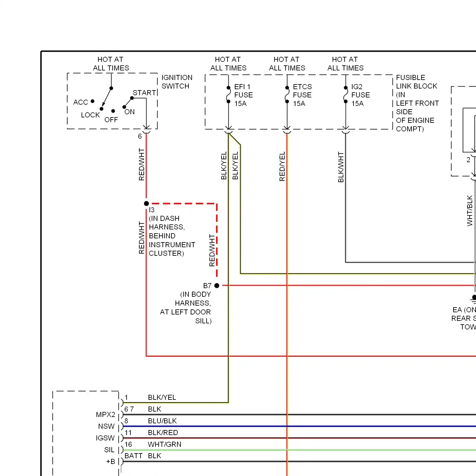This screenshot has height=476, width=476.
Task: Click the RED/YEL wire label
Action: tap(282, 166)
